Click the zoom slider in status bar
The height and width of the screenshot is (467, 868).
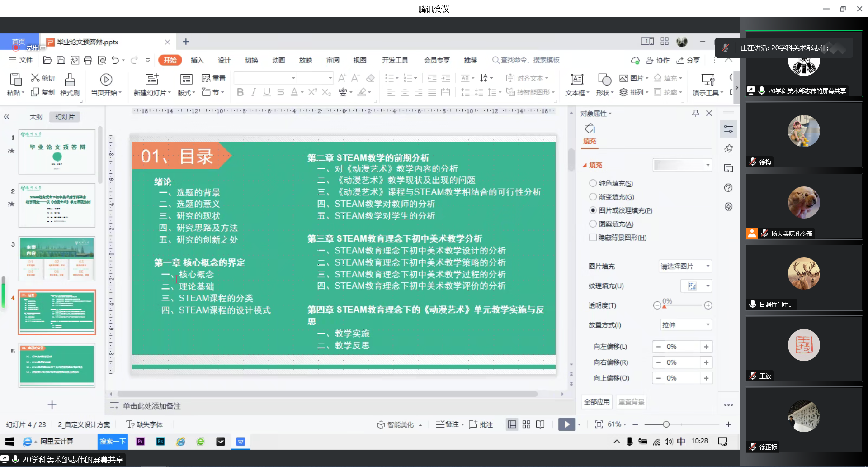coord(666,424)
